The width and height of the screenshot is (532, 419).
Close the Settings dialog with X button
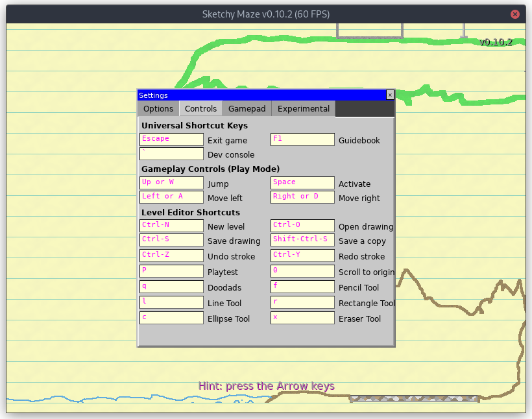[x=390, y=95]
